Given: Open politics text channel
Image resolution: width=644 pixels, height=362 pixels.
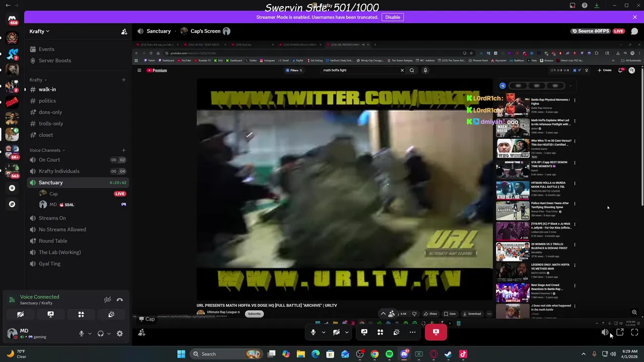Looking at the screenshot, I should pos(78,101).
